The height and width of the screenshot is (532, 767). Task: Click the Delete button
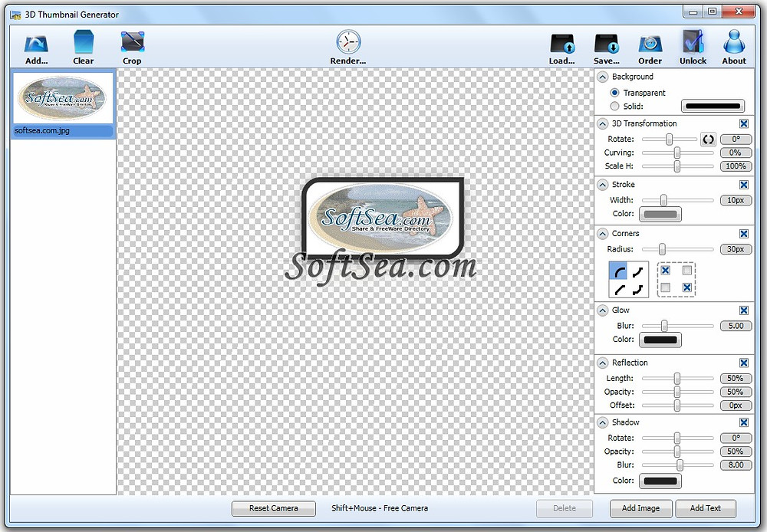[565, 508]
